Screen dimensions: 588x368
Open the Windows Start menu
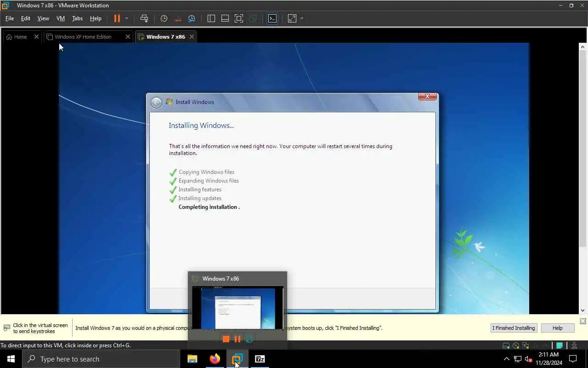click(x=11, y=359)
